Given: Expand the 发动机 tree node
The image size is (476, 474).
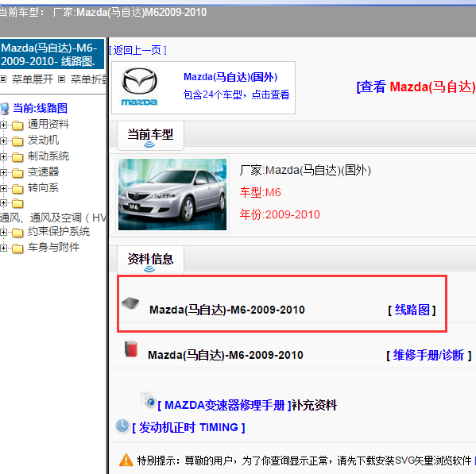Looking at the screenshot, I should [3, 141].
